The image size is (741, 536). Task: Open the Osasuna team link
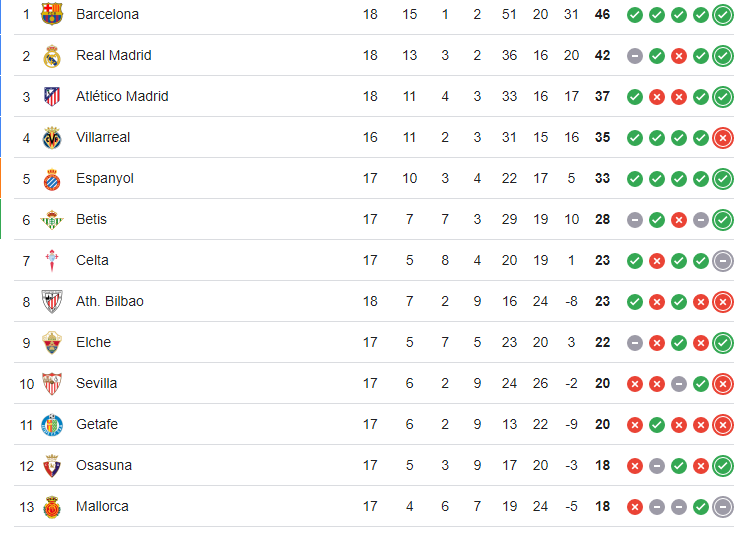(103, 465)
